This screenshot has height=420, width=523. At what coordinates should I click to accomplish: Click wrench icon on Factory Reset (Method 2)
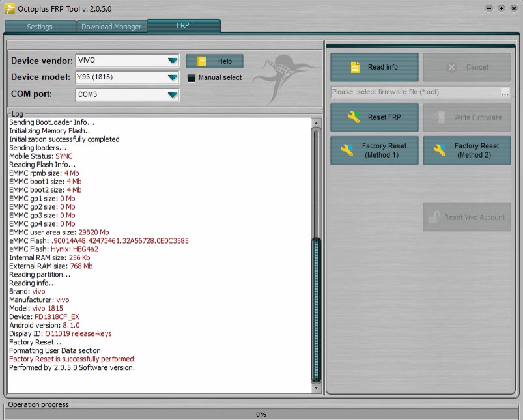[440, 150]
